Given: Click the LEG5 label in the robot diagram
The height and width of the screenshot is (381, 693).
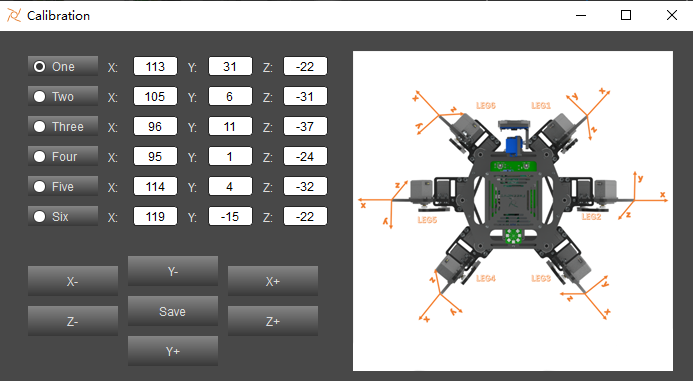Looking at the screenshot, I should pos(427,220).
